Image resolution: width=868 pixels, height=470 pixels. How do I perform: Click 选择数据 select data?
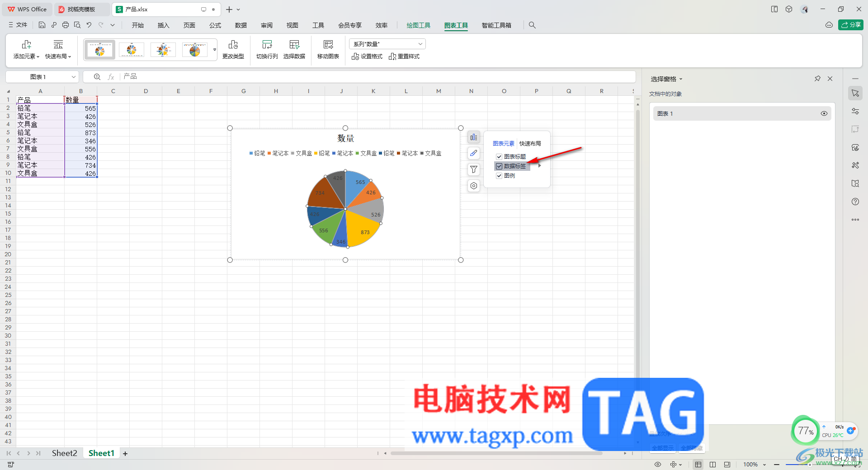tap(294, 49)
